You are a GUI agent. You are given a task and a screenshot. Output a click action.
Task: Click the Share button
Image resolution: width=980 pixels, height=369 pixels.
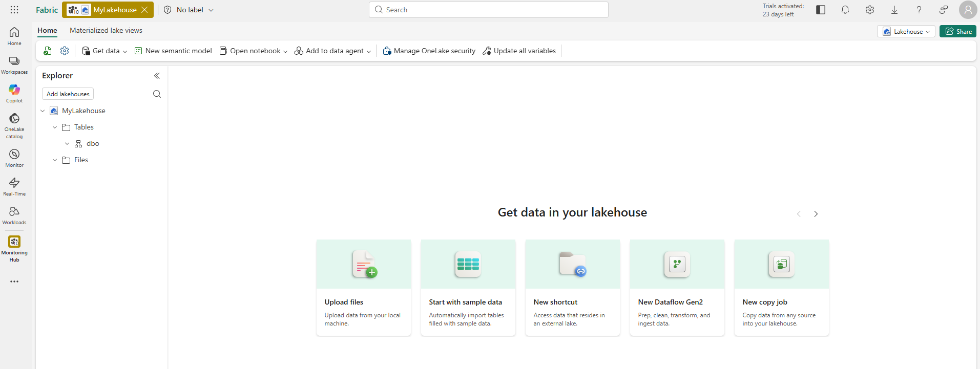(x=958, y=31)
